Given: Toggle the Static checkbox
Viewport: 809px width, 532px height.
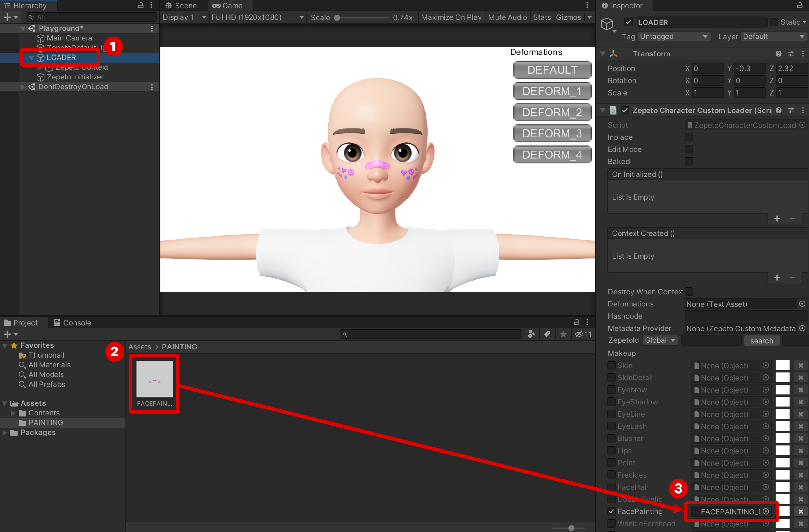Looking at the screenshot, I should 774,22.
